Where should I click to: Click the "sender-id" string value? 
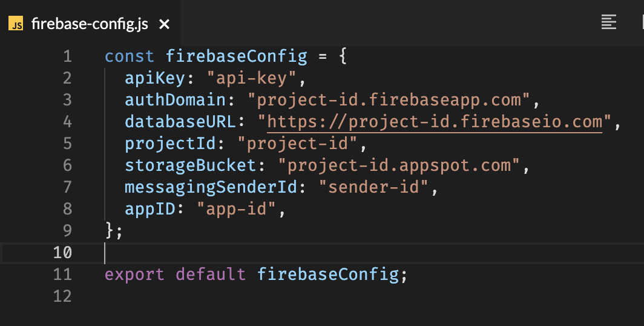coord(378,187)
